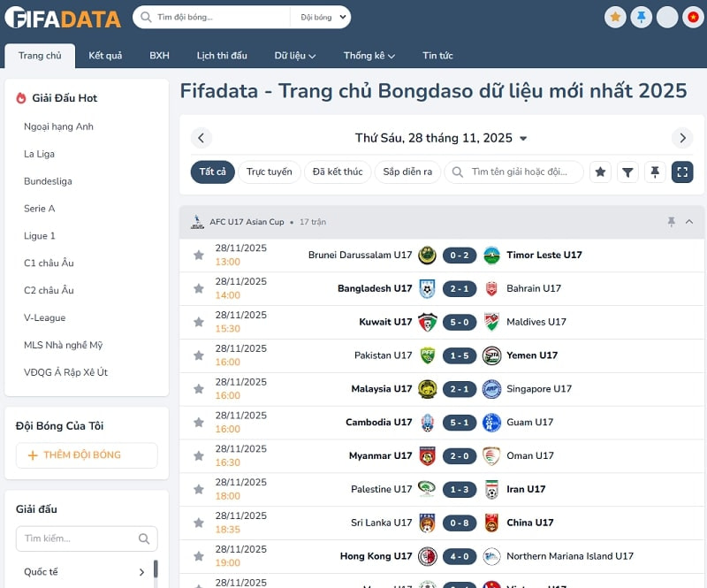Open the Đội bóng search scope dropdown
The width and height of the screenshot is (707, 588).
tap(320, 16)
